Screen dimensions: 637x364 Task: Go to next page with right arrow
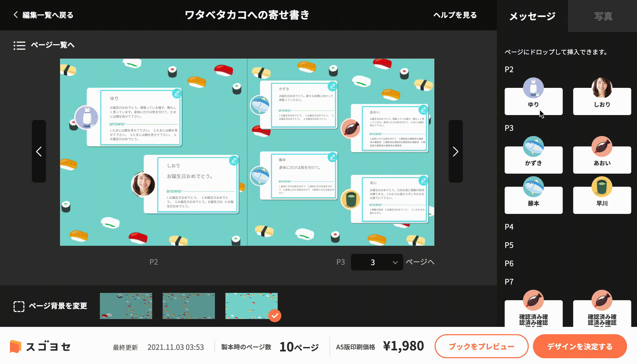pos(456,151)
